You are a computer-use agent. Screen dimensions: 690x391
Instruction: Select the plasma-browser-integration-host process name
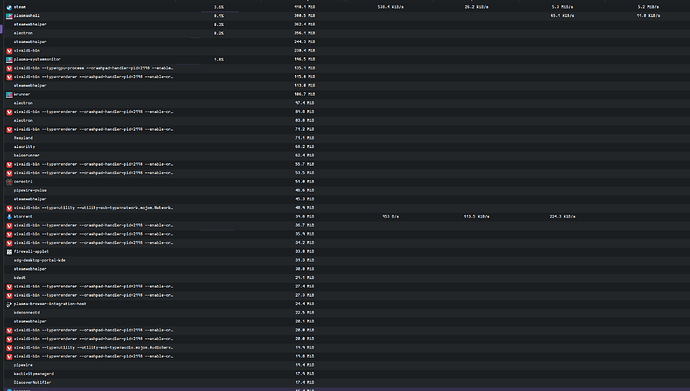50,304
